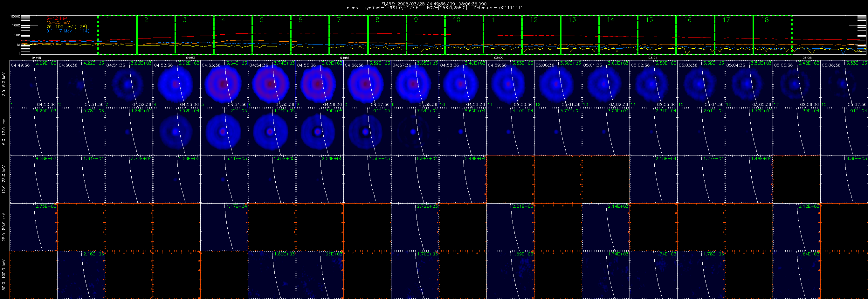868x299 pixels.
Task: Click the '05:07:36' end time label
Action: [857, 105]
